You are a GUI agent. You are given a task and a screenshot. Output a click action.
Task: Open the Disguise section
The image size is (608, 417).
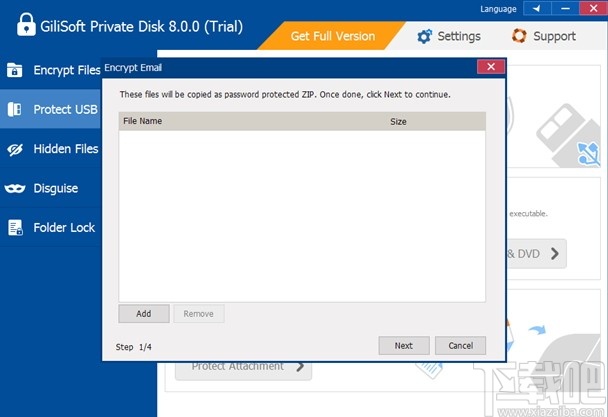click(50, 189)
